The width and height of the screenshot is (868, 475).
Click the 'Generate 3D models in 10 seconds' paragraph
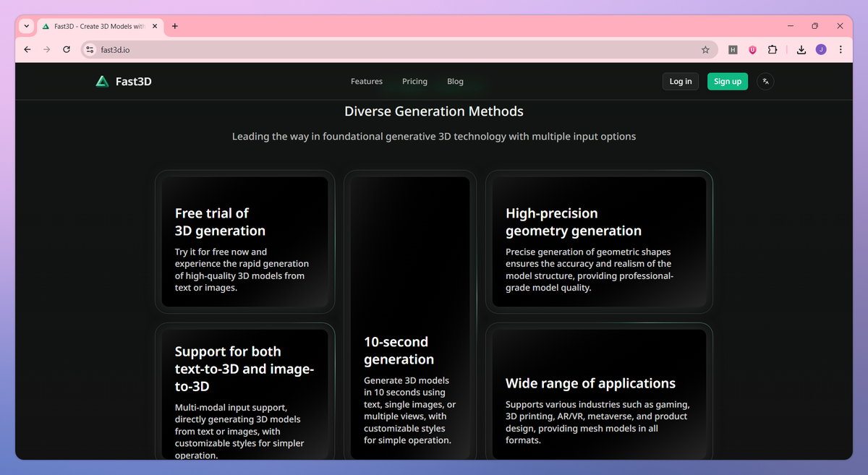click(x=410, y=410)
